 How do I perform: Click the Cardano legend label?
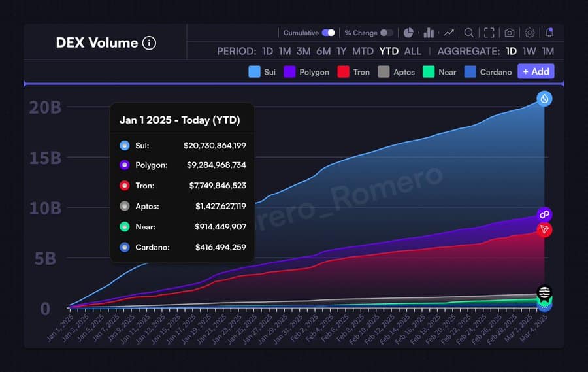pyautogui.click(x=496, y=72)
